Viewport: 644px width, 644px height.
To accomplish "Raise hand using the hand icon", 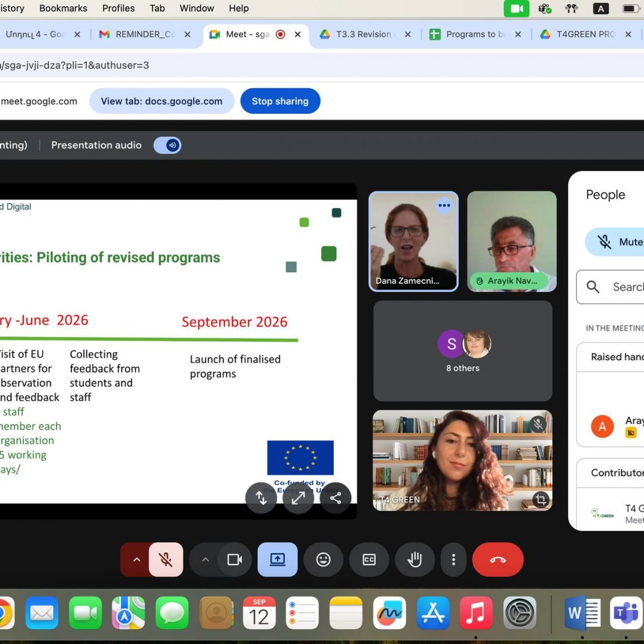I will click(414, 559).
